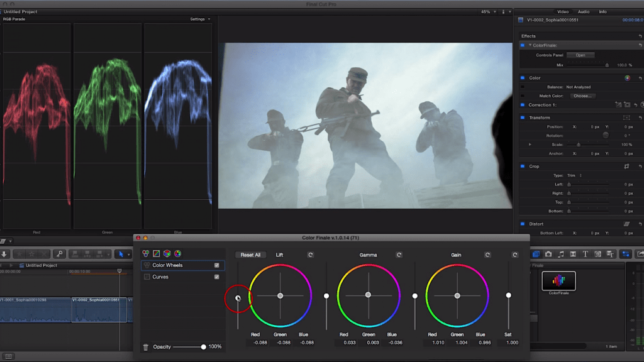
Task: Click the Curves layer icon in Color Finale
Action: tap(156, 254)
